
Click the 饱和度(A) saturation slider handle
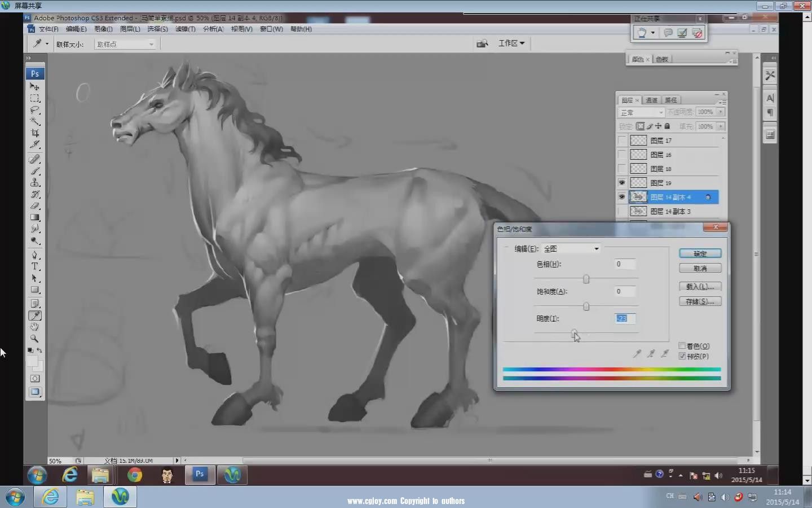coord(586,306)
